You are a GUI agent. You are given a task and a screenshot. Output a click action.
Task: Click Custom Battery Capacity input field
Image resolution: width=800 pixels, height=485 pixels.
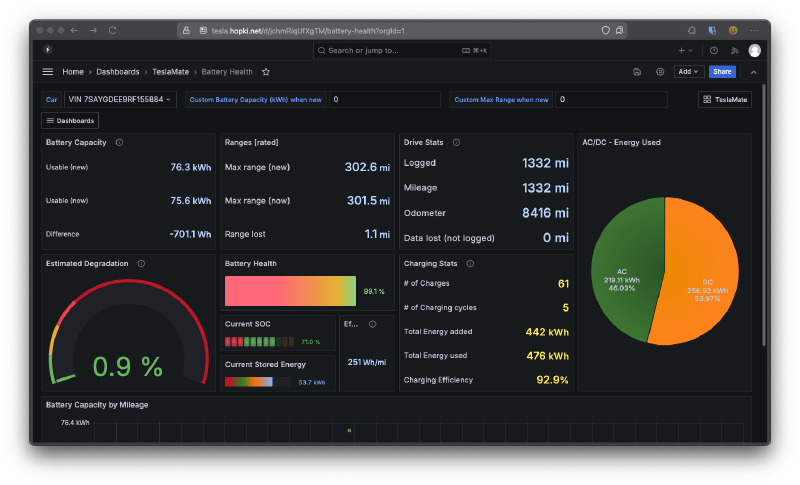(384, 99)
